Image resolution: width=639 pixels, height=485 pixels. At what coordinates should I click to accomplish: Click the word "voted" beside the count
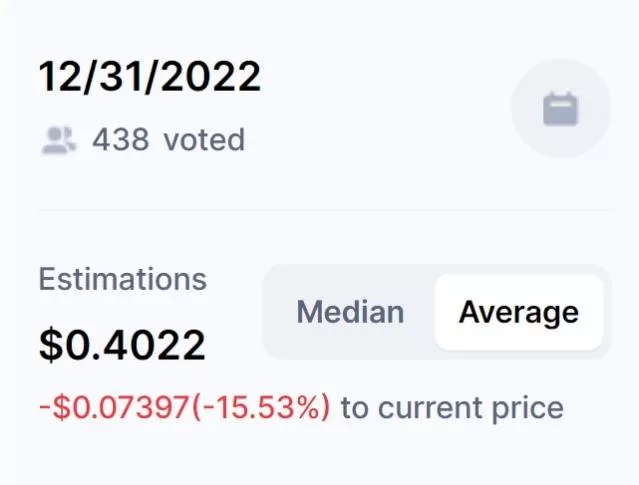click(x=204, y=139)
